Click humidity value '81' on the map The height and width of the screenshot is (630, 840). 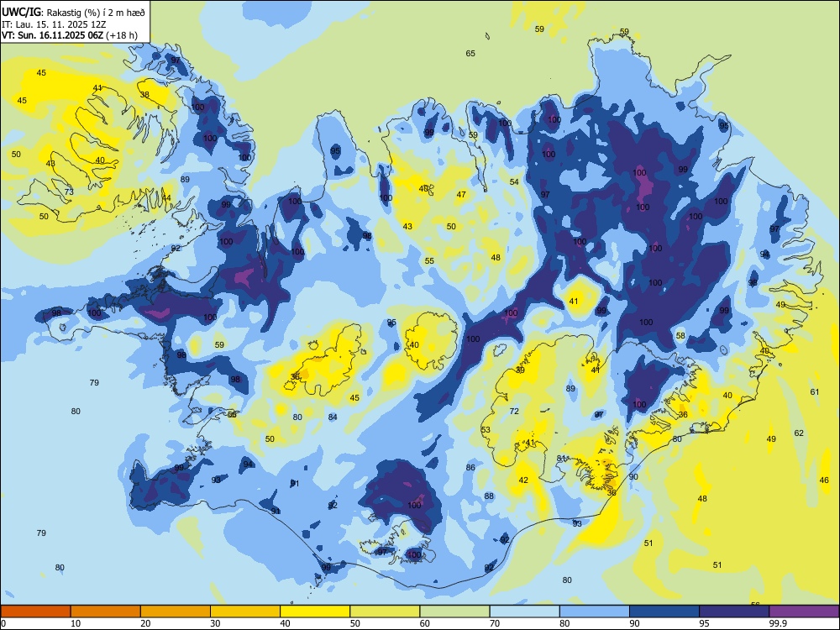coord(561,458)
